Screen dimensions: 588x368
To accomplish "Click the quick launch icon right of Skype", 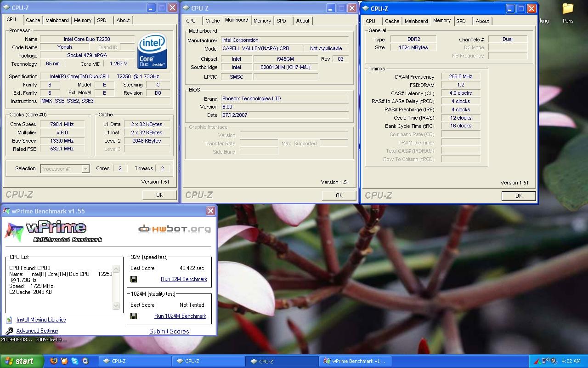I will [85, 361].
